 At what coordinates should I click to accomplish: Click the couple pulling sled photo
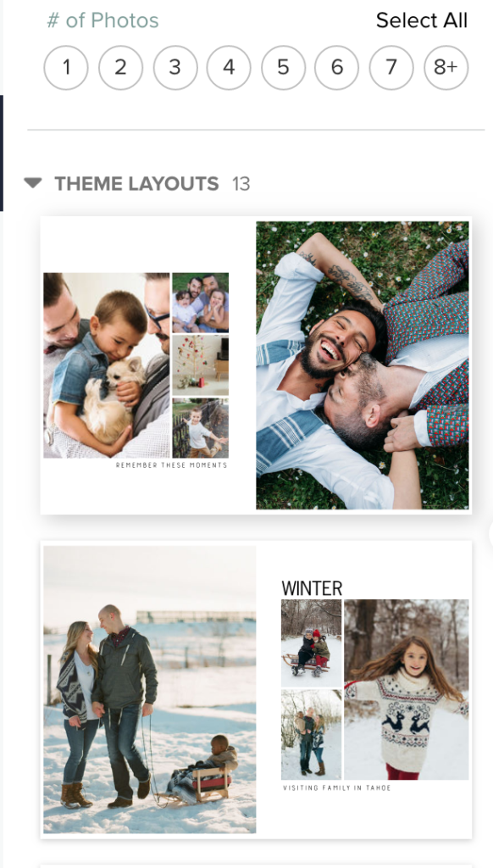coord(149,689)
